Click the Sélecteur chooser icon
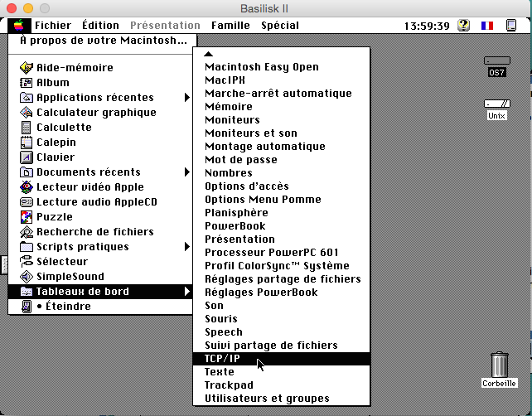The height and width of the screenshot is (416, 532). click(27, 262)
